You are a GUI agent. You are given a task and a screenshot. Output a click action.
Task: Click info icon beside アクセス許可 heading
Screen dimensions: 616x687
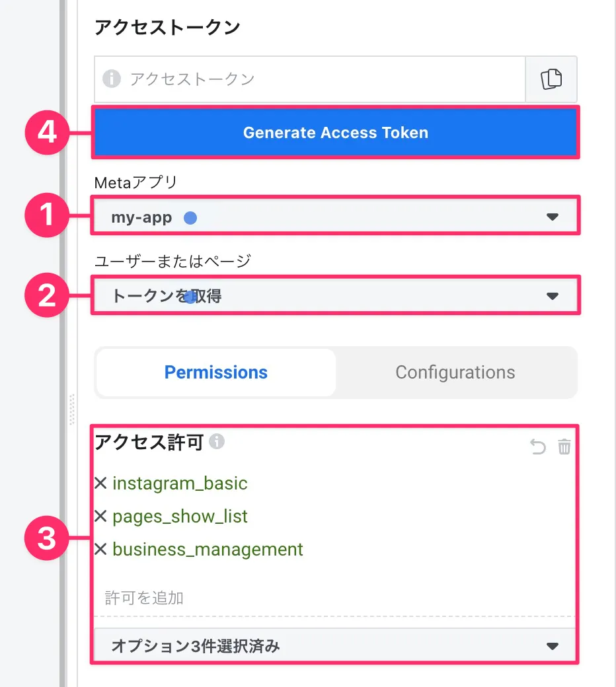[x=217, y=441]
